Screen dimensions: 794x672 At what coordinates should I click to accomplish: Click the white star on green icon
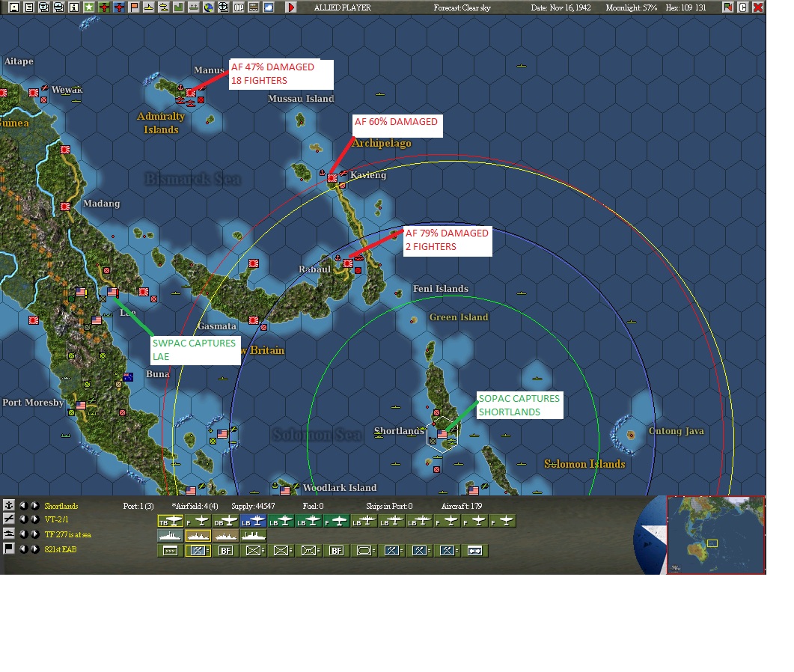pyautogui.click(x=89, y=7)
